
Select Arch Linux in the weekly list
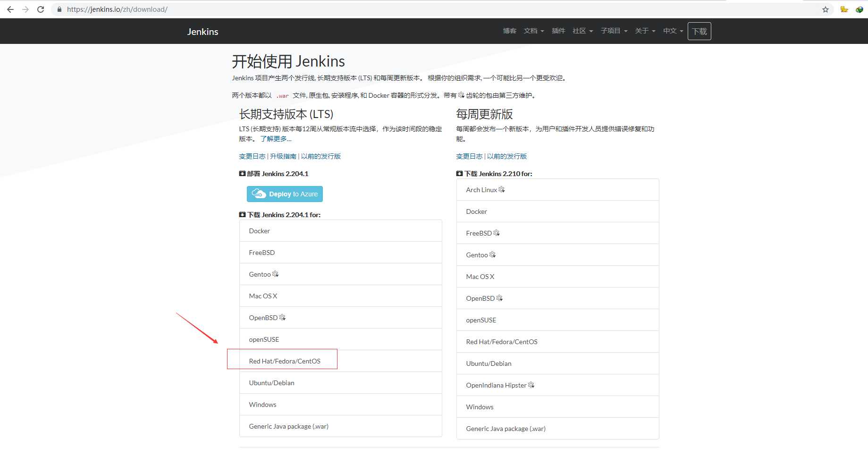558,190
